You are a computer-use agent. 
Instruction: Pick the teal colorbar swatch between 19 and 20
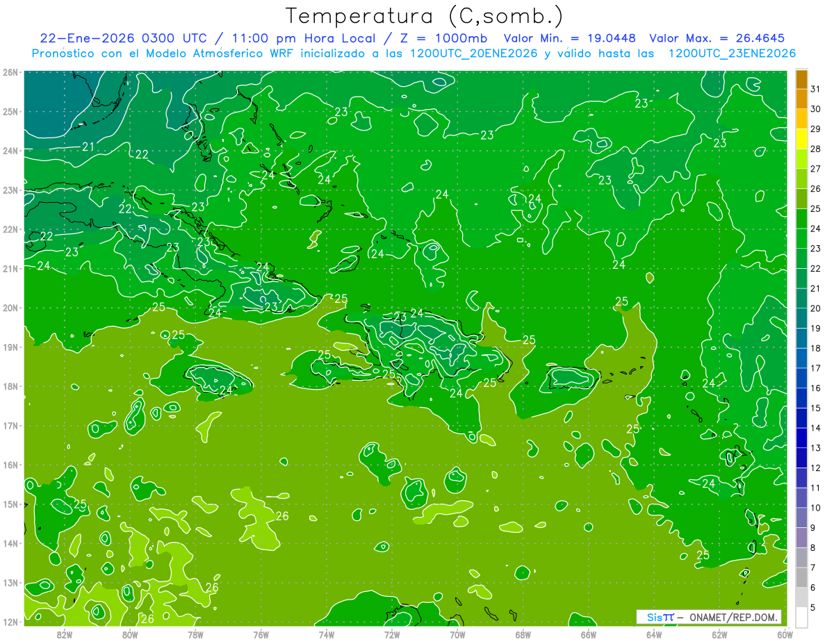801,318
